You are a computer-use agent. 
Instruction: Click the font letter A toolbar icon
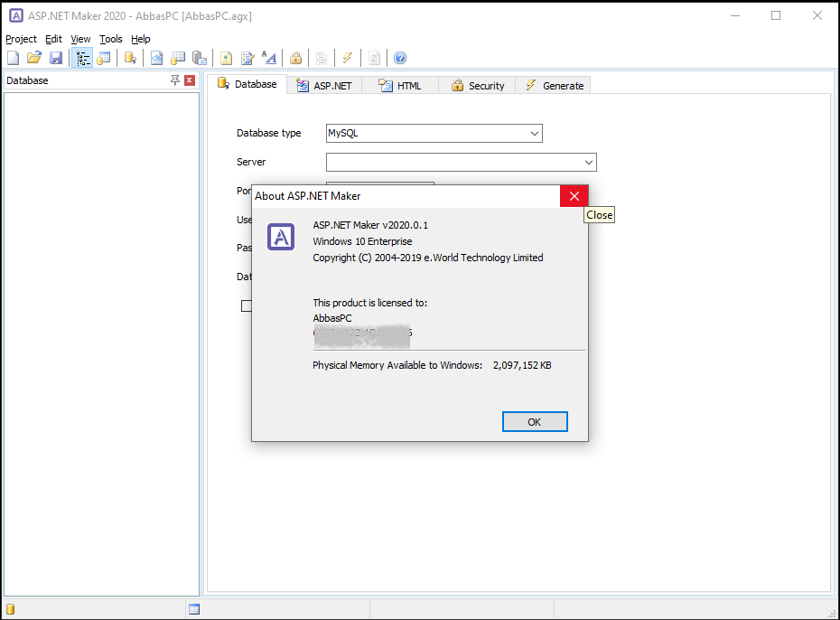pyautogui.click(x=269, y=58)
